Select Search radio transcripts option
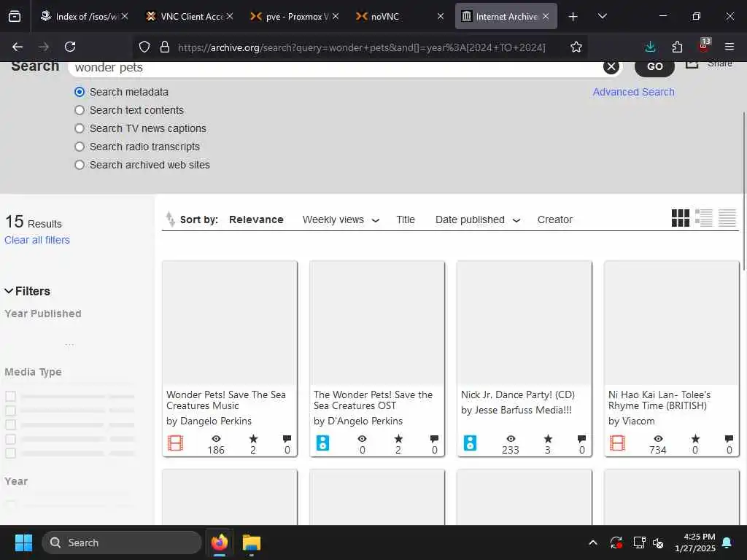This screenshot has height=560, width=747. pyautogui.click(x=80, y=147)
